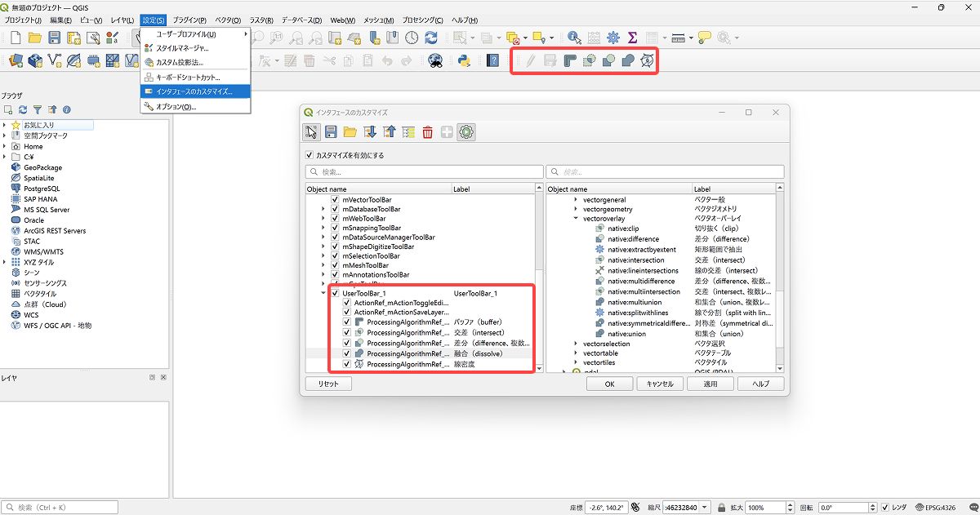Image resolution: width=980 pixels, height=515 pixels.
Task: Click the Statistical Summary sigma icon
Action: click(x=633, y=38)
